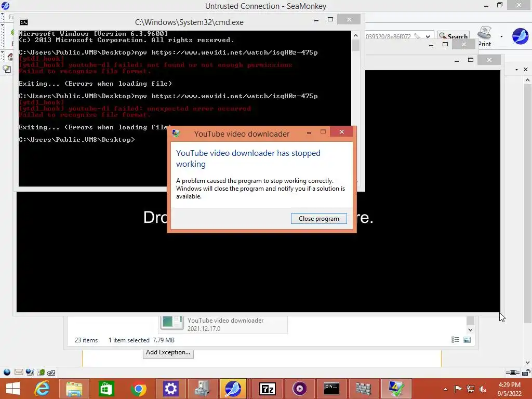The width and height of the screenshot is (532, 399).
Task: Switch to the mpv player taskbar icon
Action: point(299,389)
